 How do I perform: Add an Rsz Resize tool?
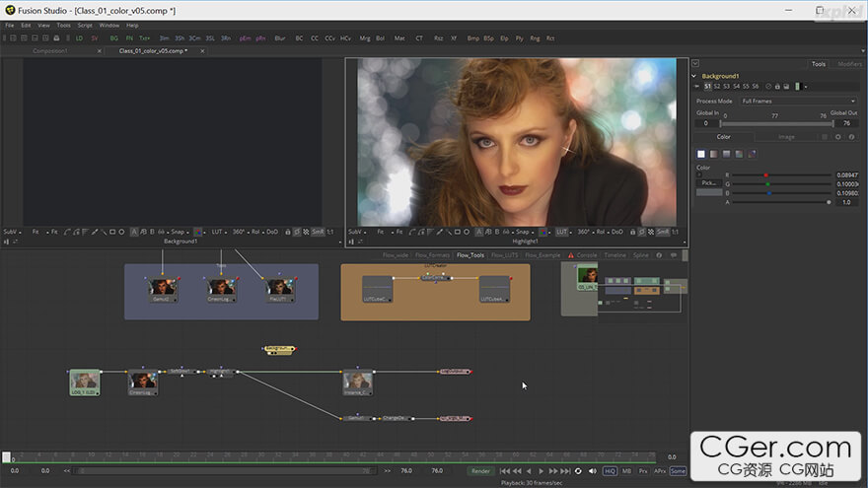pyautogui.click(x=438, y=38)
